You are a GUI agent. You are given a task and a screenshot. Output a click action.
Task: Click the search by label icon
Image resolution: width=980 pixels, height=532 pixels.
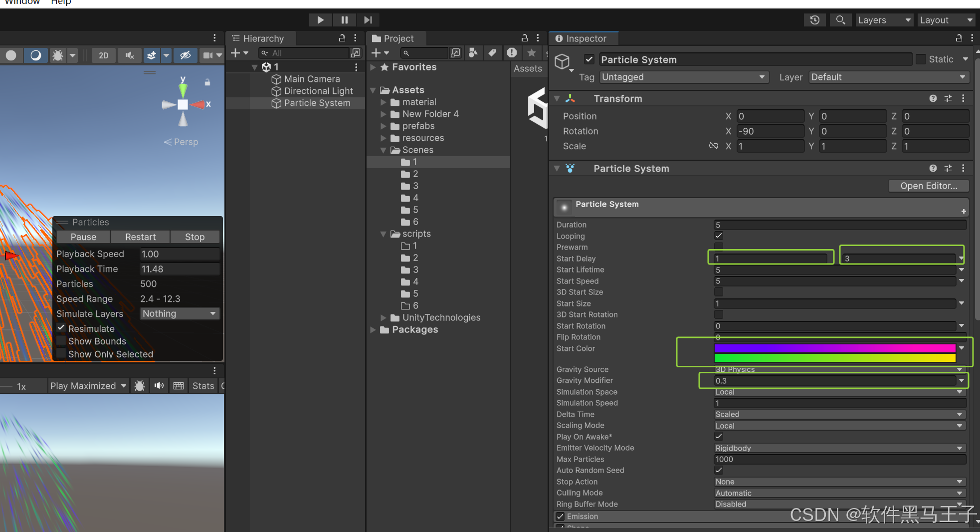pyautogui.click(x=493, y=53)
